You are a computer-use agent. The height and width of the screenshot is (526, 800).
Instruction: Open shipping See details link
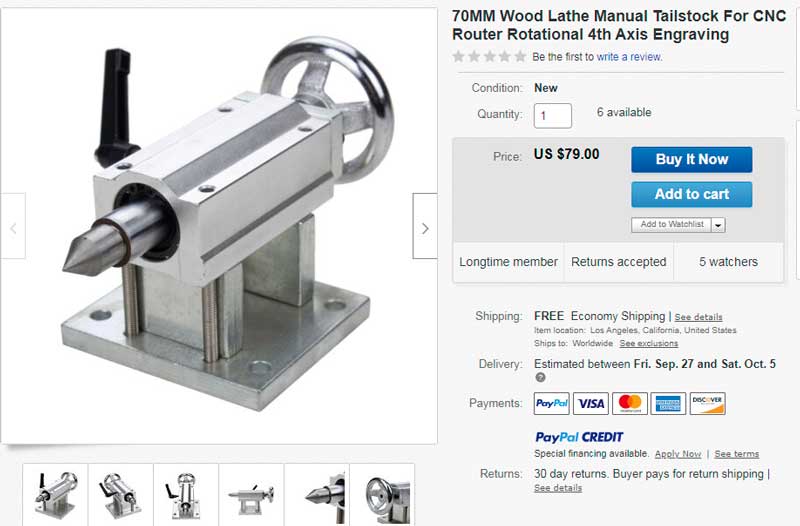click(698, 317)
